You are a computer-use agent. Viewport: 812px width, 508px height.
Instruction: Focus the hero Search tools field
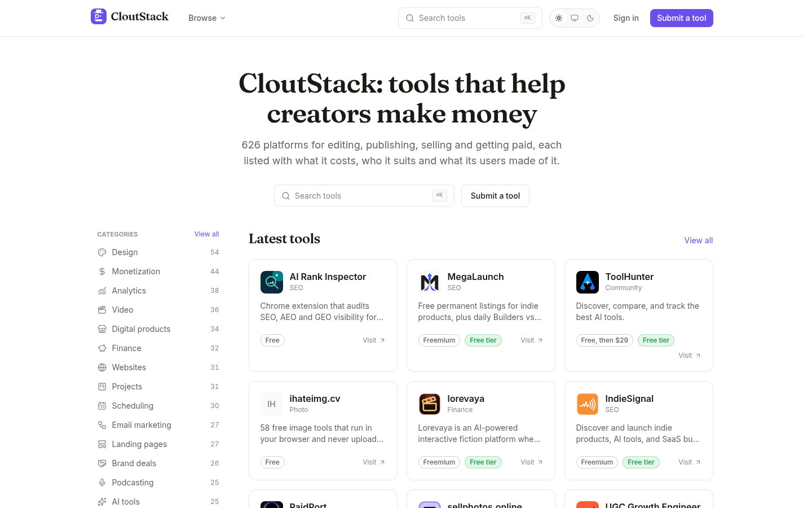(364, 196)
